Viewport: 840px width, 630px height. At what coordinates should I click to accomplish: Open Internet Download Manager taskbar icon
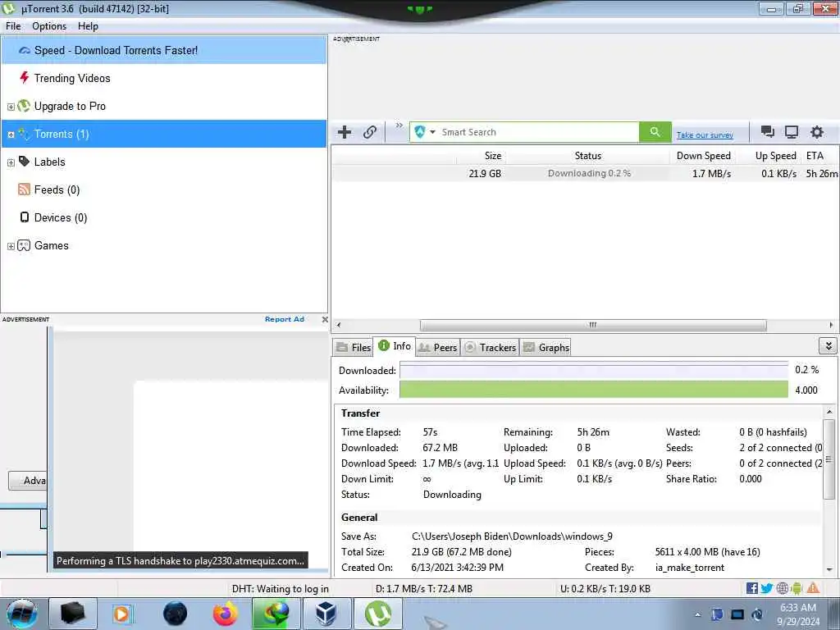point(276,614)
